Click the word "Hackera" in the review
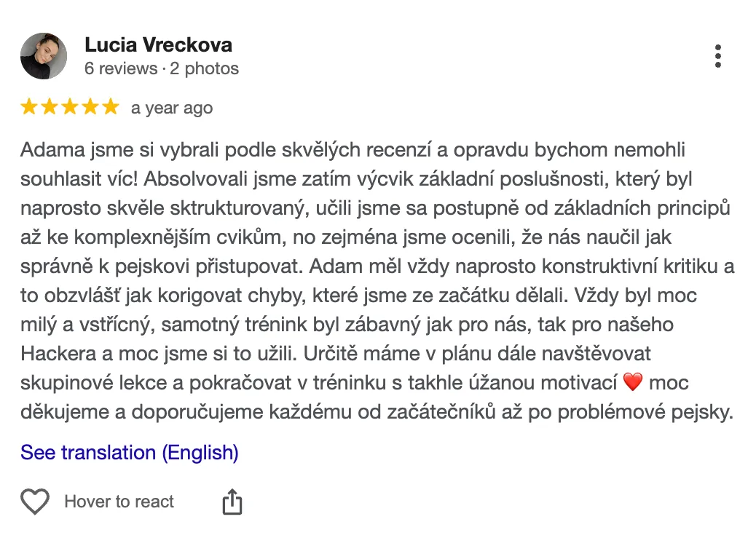 click(x=57, y=354)
